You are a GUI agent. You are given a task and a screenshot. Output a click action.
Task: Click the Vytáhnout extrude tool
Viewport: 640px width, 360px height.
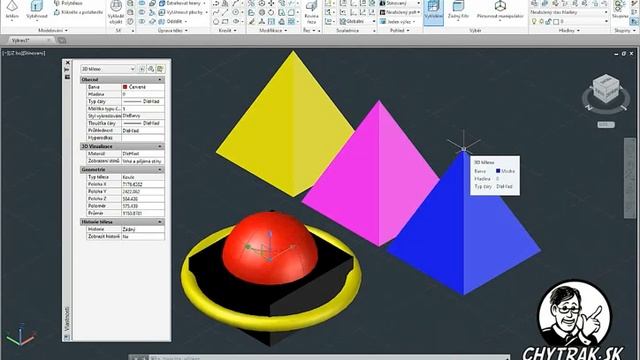coord(37,10)
